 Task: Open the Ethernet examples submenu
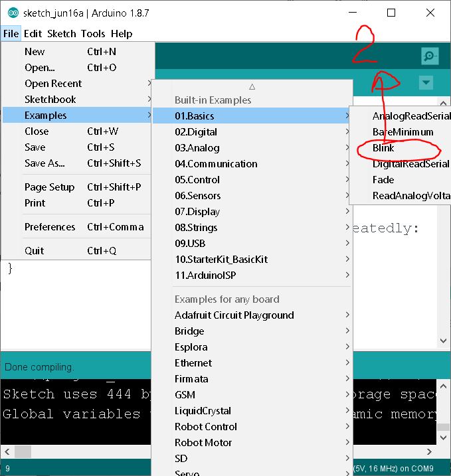click(x=252, y=362)
